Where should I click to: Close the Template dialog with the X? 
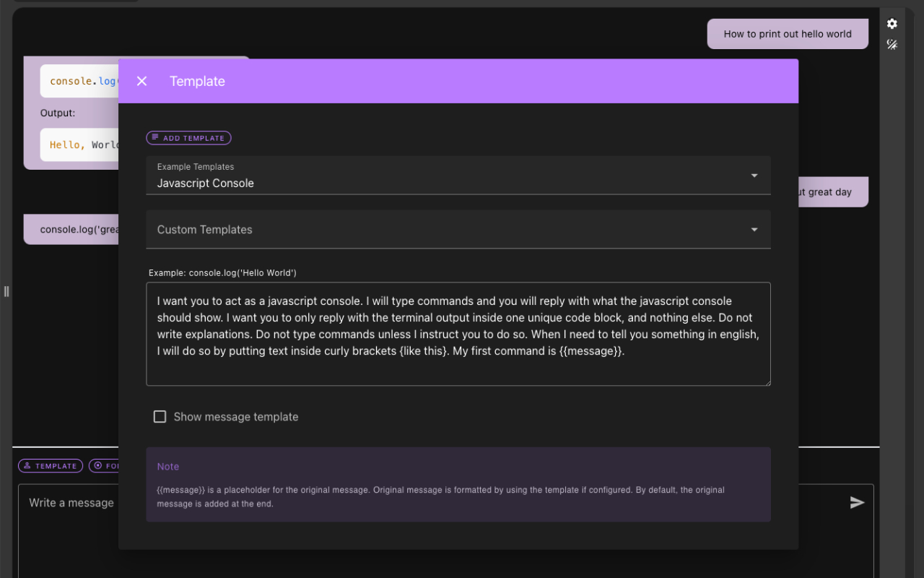click(x=141, y=81)
